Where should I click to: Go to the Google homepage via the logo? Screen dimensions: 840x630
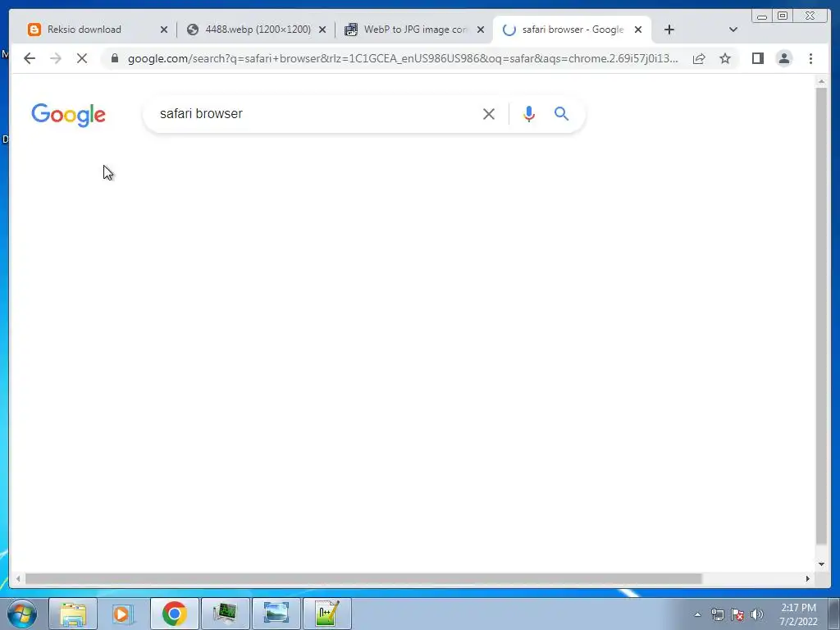[x=69, y=115]
